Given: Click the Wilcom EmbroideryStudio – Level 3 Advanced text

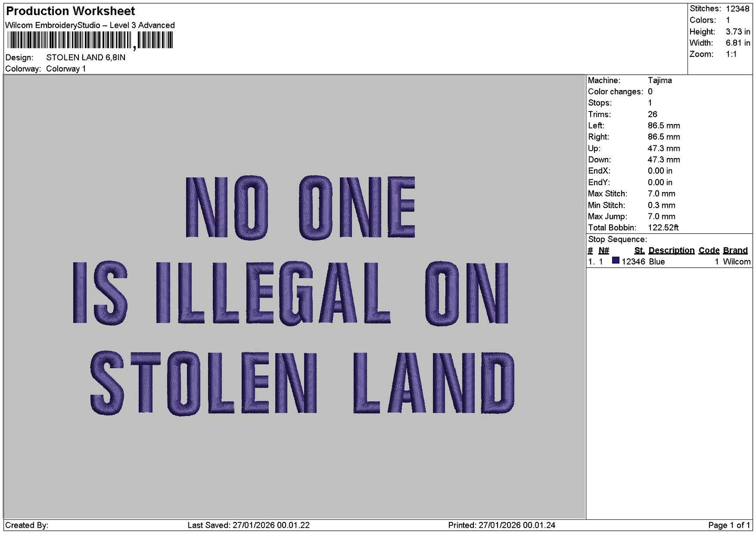Looking at the screenshot, I should pyautogui.click(x=90, y=25).
